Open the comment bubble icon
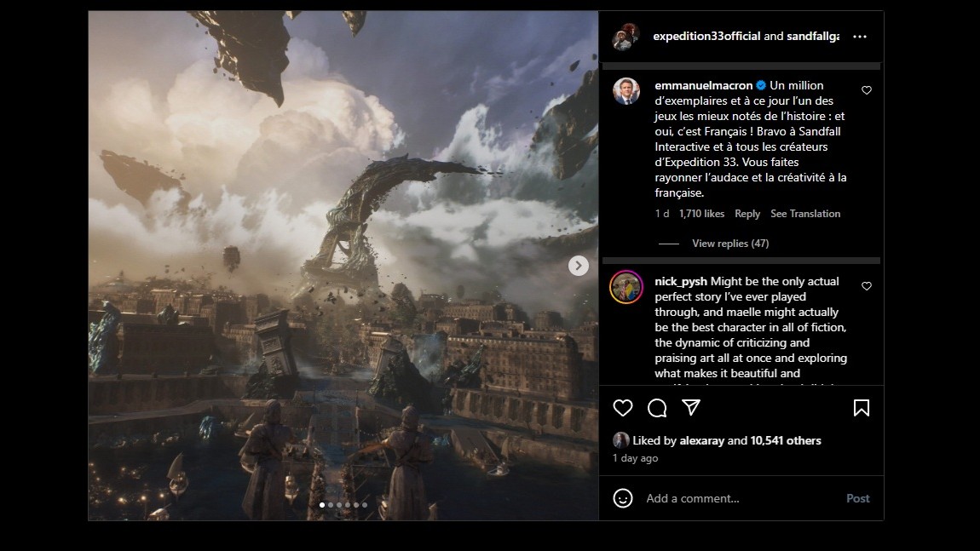The height and width of the screenshot is (551, 980). click(657, 408)
